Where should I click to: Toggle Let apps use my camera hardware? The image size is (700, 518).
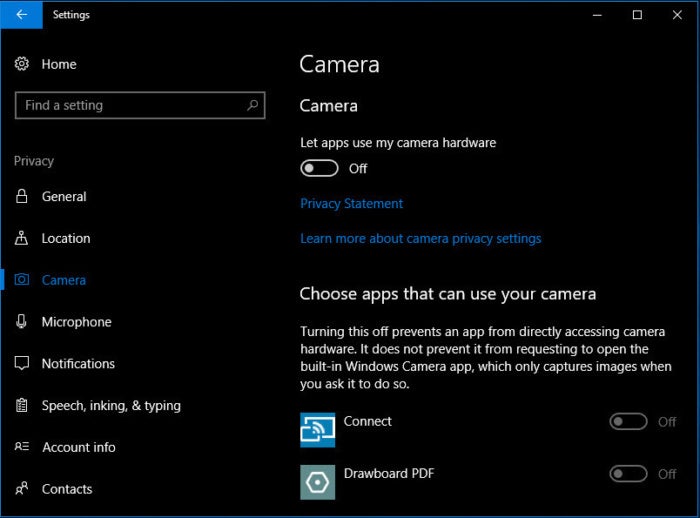point(319,168)
